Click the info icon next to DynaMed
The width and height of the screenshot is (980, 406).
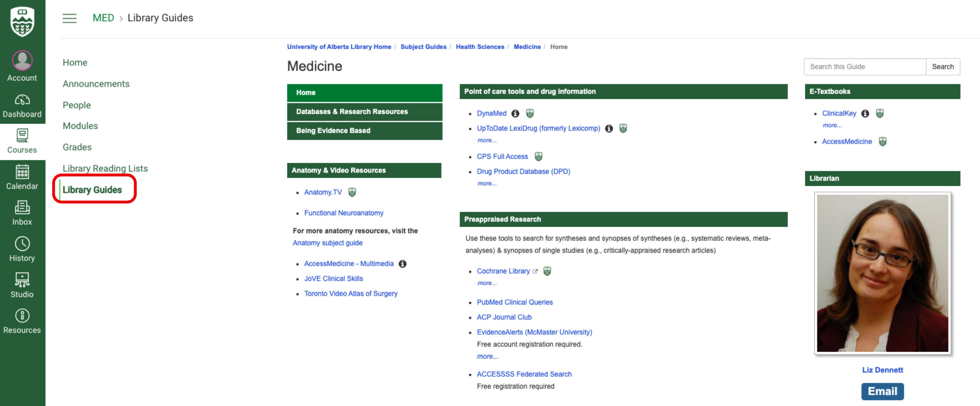point(516,113)
